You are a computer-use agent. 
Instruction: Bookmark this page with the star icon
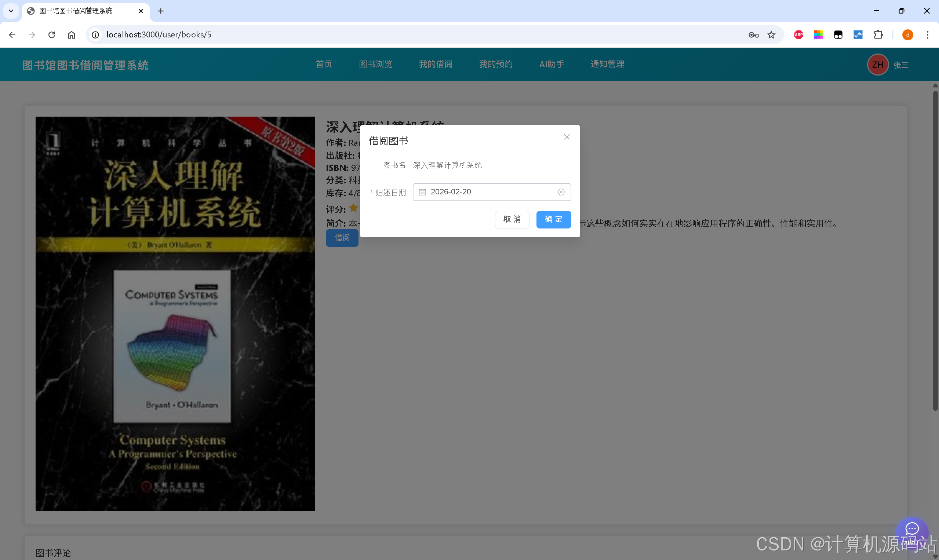click(771, 34)
